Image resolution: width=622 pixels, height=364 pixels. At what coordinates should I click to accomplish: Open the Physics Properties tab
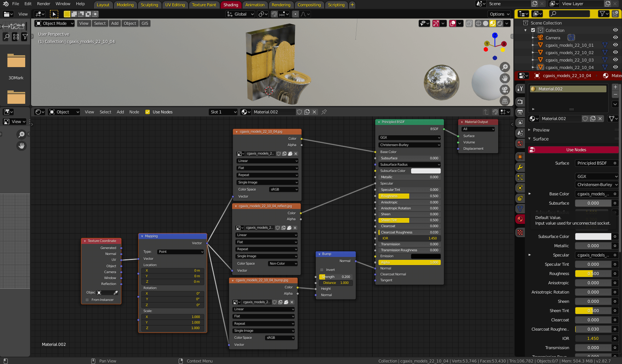click(x=520, y=188)
